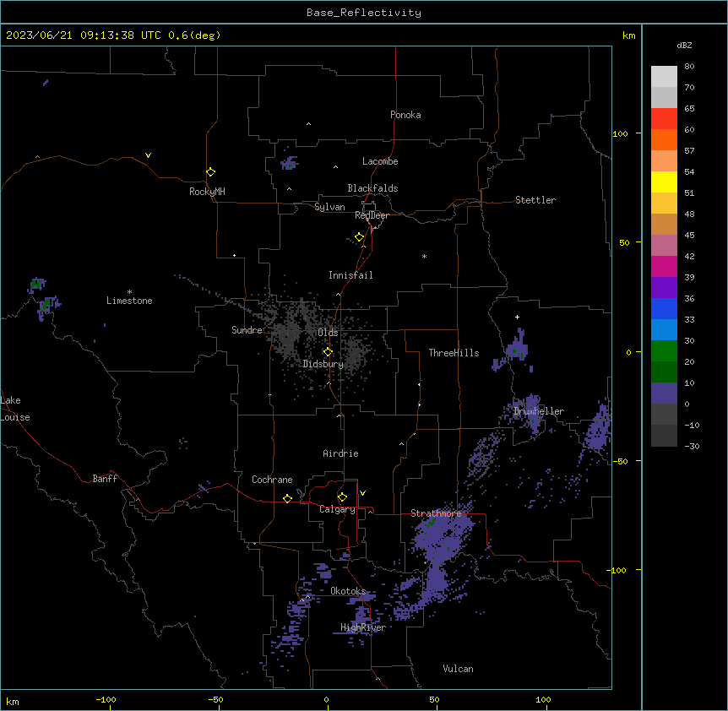This screenshot has height=711, width=728.
Task: Click the 39 dBZ purple legend swatch
Action: (x=664, y=288)
